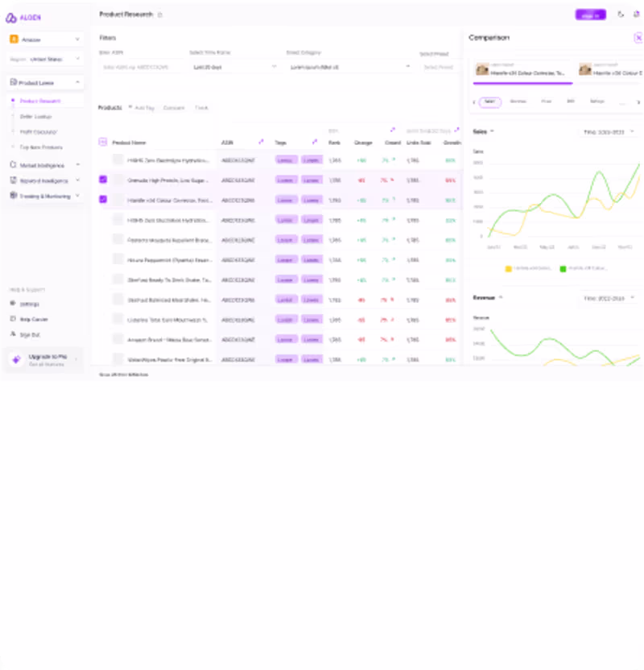Click the expand arrow icon beside the Tags column
Viewport: 644px width, 670px height.
tap(315, 142)
